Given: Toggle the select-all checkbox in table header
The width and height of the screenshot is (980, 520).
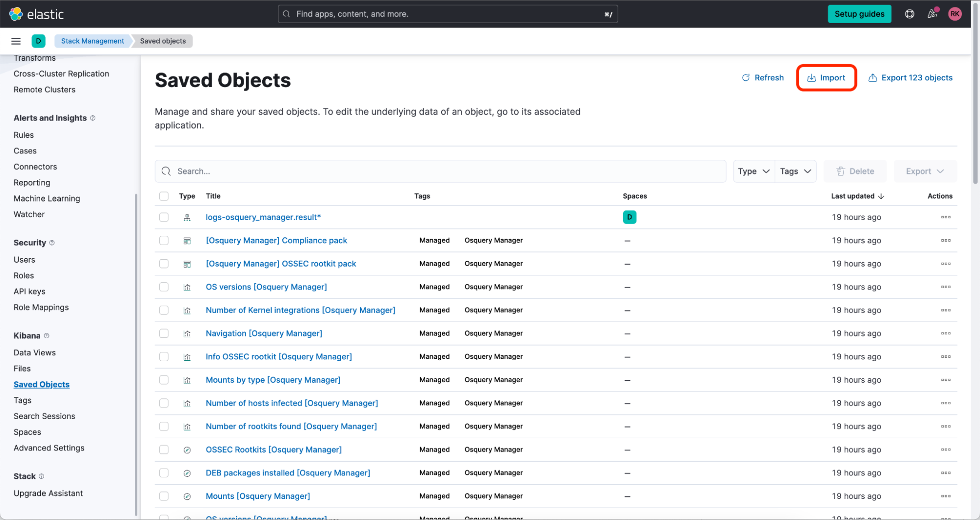Looking at the screenshot, I should tap(164, 196).
